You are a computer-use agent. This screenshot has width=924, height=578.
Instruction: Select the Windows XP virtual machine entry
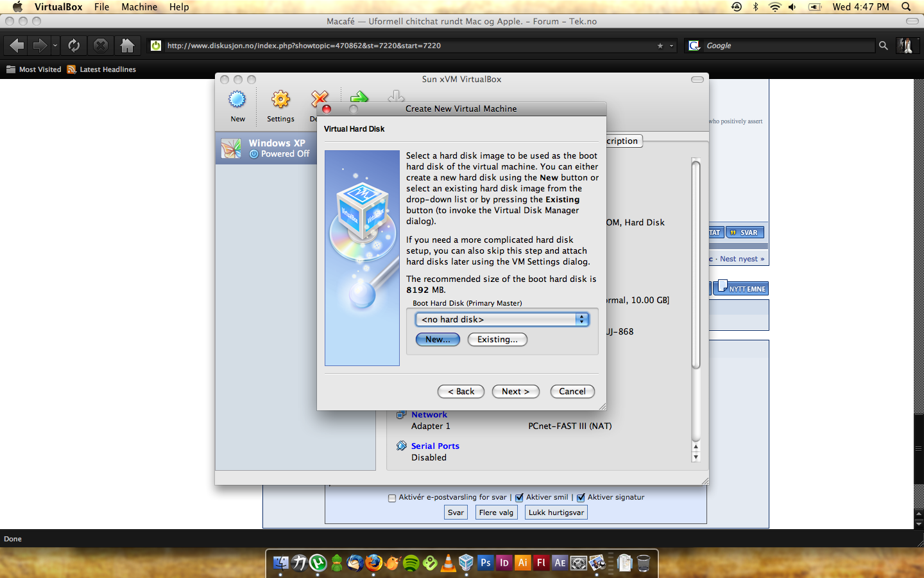click(266, 148)
